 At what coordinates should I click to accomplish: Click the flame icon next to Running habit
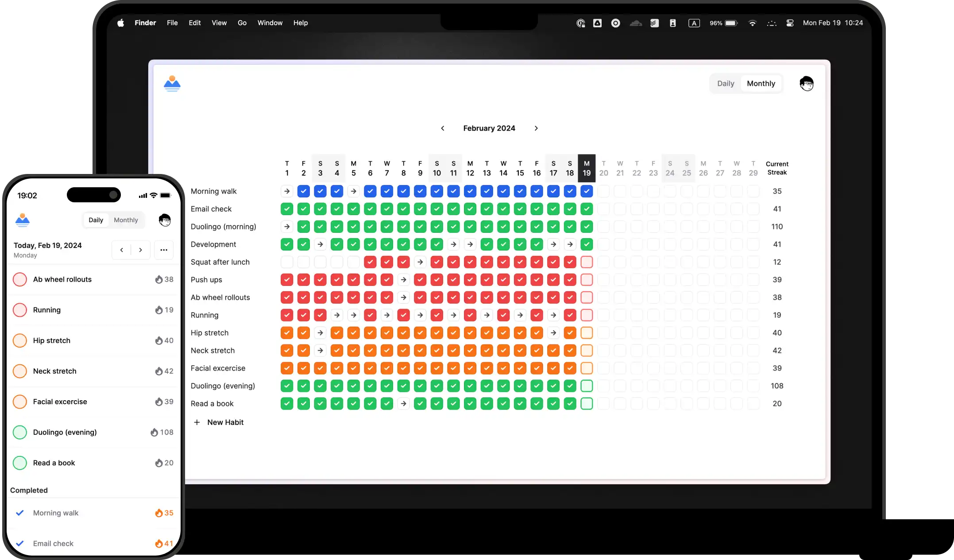tap(159, 310)
